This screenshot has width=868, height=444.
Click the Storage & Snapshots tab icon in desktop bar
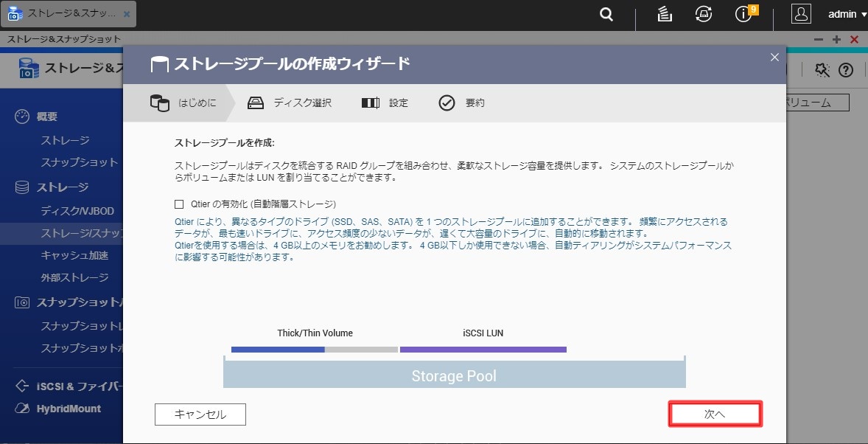click(x=15, y=14)
